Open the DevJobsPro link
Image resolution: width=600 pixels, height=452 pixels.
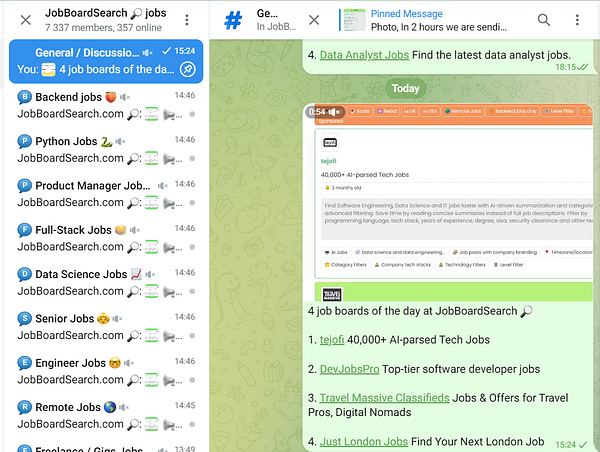349,369
